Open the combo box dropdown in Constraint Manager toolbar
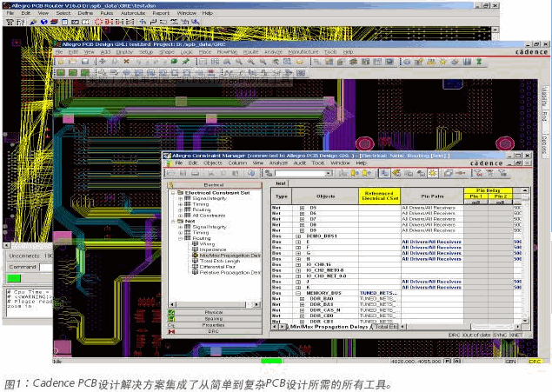This screenshot has height=392, width=552. point(328,173)
